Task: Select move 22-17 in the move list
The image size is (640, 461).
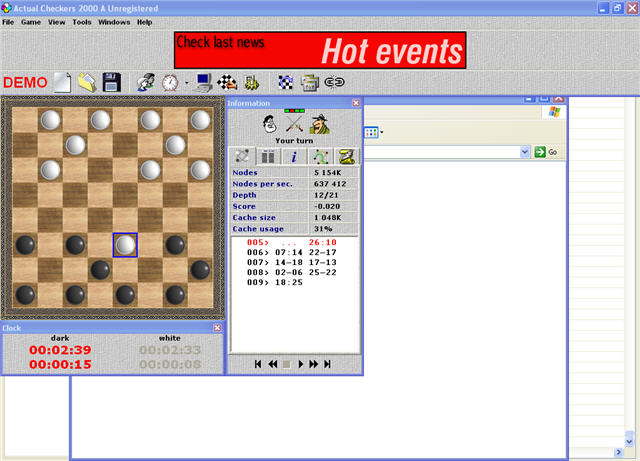Action: (x=322, y=252)
